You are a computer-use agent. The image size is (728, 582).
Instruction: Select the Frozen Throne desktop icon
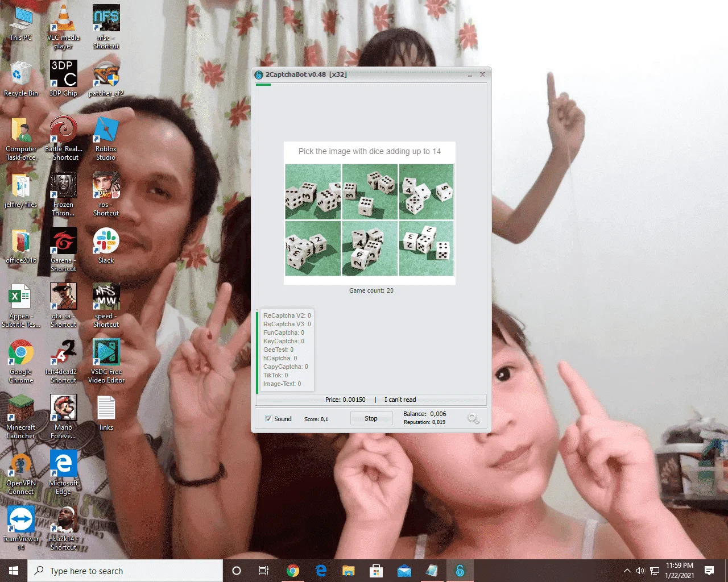(x=63, y=194)
